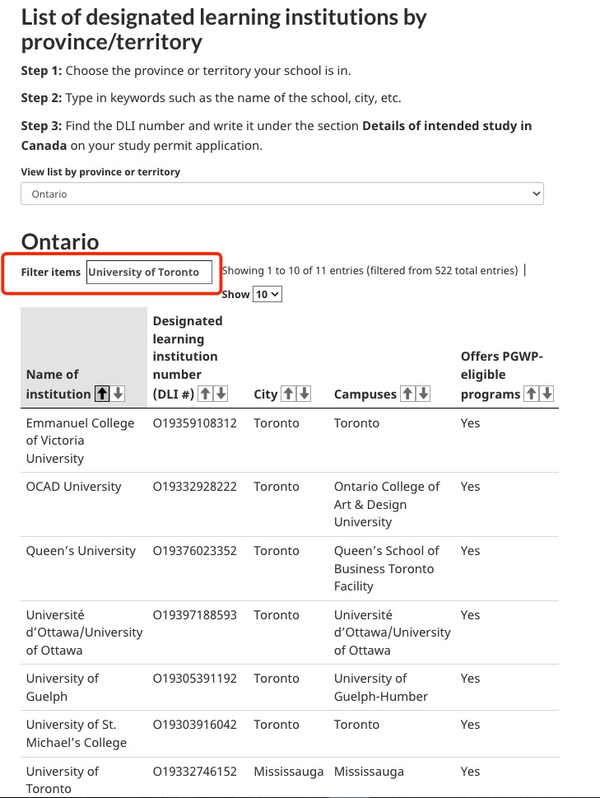The width and height of the screenshot is (600, 798).
Task: Select DLI number O19332928222
Action: pos(195,487)
